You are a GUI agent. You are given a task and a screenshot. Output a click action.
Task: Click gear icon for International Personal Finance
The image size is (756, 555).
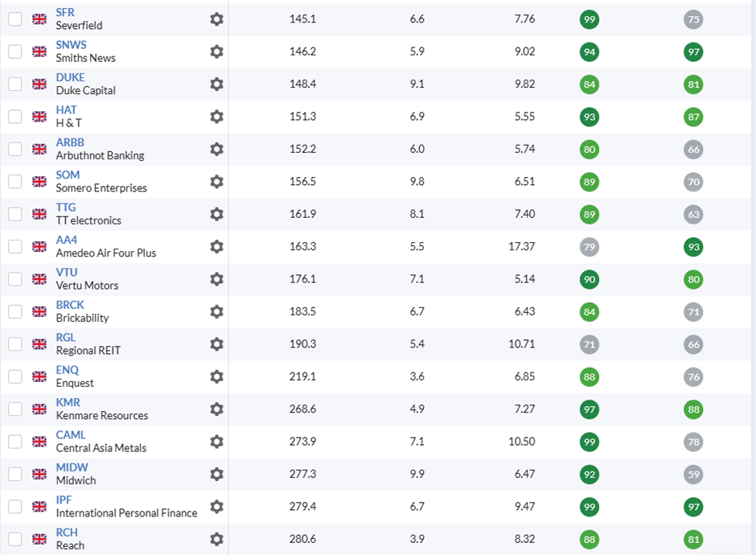tap(216, 507)
